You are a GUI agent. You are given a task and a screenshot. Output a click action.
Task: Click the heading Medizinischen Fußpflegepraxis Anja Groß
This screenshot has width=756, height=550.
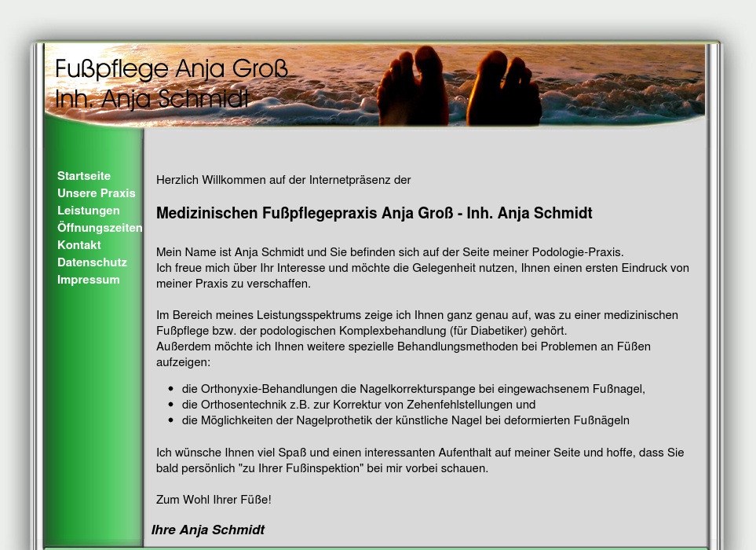374,213
